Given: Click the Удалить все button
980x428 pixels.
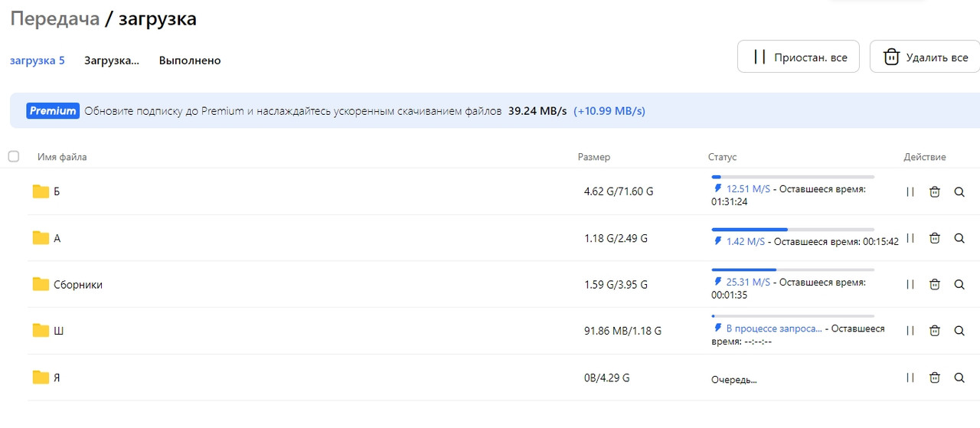Looking at the screenshot, I should pos(925,57).
